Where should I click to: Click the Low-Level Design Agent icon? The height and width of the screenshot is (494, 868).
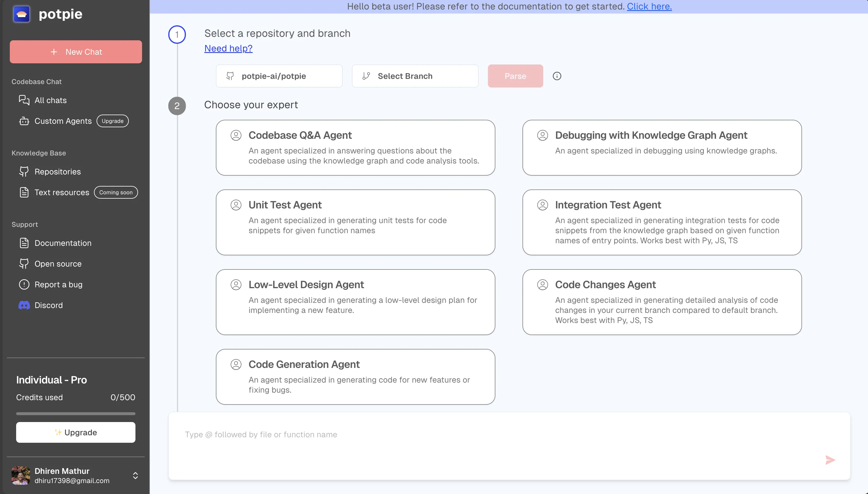236,284
